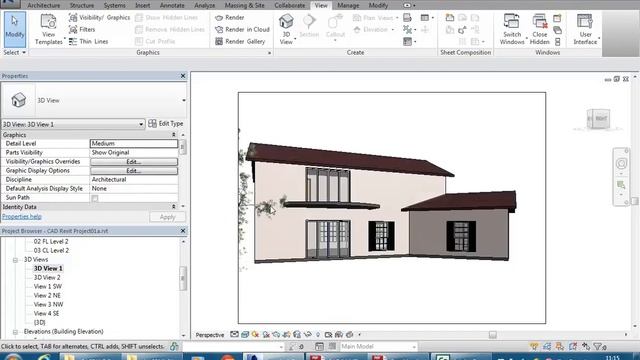Click the Replicate window icon
The width and height of the screenshot is (640, 360).
click(x=558, y=18)
